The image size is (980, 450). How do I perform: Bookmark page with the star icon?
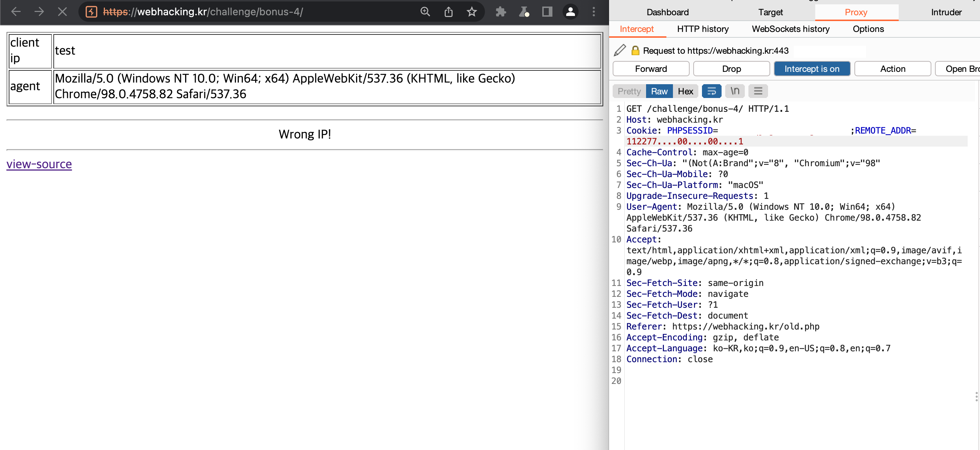pyautogui.click(x=472, y=12)
